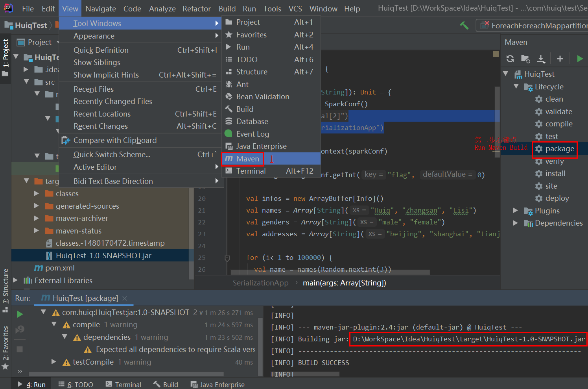Expand External Libraries node
Viewport: 588px width, 389px height.
coord(15,280)
